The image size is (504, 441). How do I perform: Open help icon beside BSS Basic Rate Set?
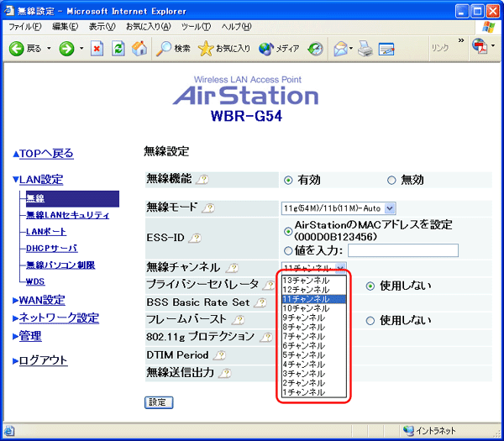(260, 302)
